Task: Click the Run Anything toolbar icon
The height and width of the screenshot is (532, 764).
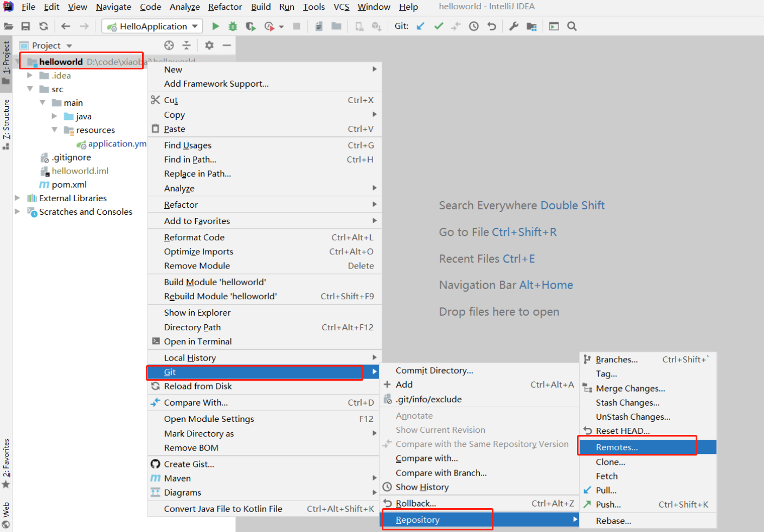Action: (554, 26)
